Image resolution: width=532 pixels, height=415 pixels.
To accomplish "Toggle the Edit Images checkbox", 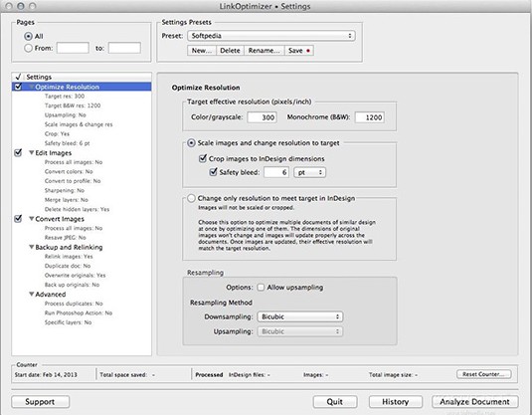I will pos(18,152).
